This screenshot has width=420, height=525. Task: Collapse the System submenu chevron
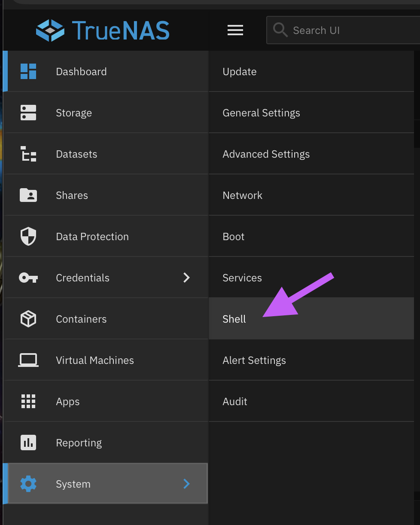coord(186,484)
